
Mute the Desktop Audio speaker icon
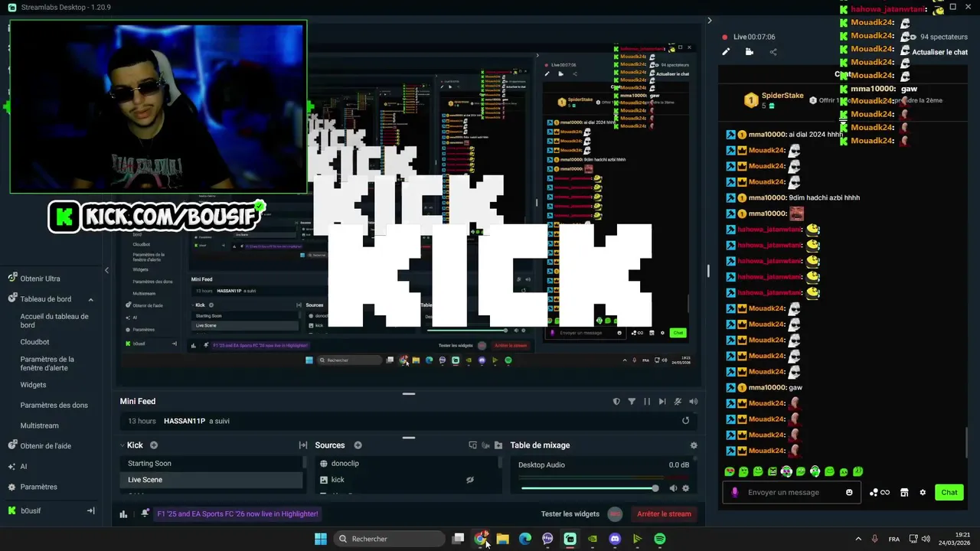673,488
